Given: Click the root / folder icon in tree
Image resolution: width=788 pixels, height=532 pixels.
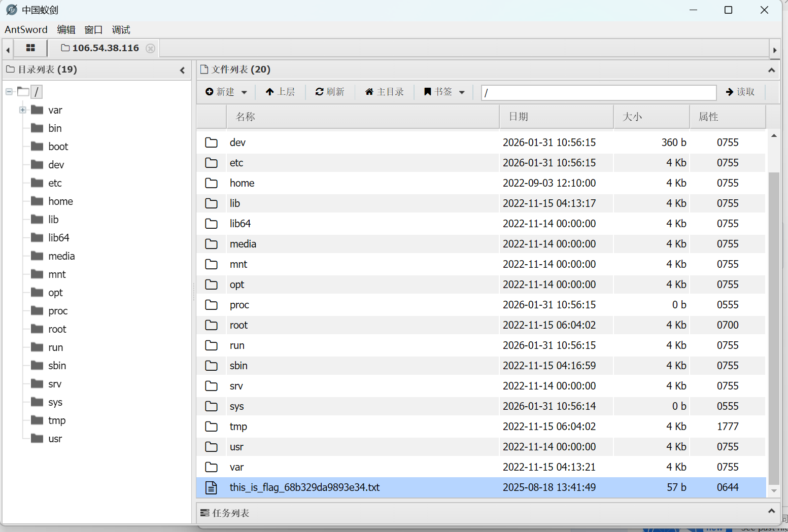Looking at the screenshot, I should click(23, 92).
